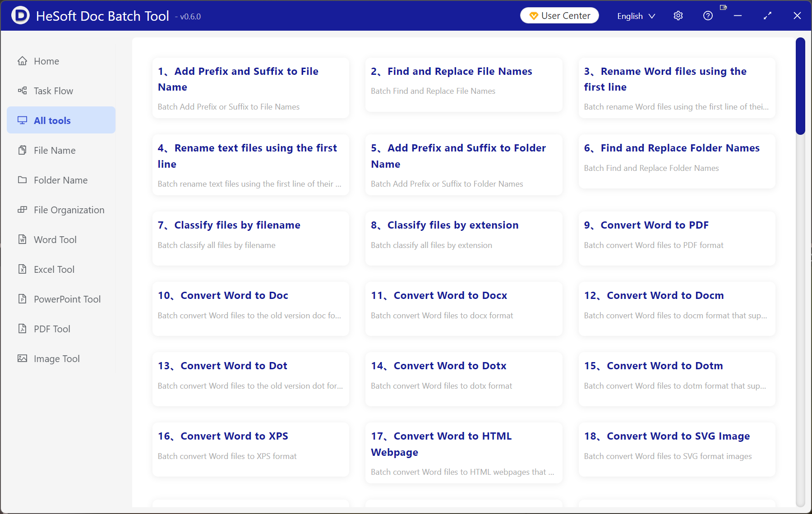
Task: Click the File Organization sidebar icon
Action: pos(22,210)
